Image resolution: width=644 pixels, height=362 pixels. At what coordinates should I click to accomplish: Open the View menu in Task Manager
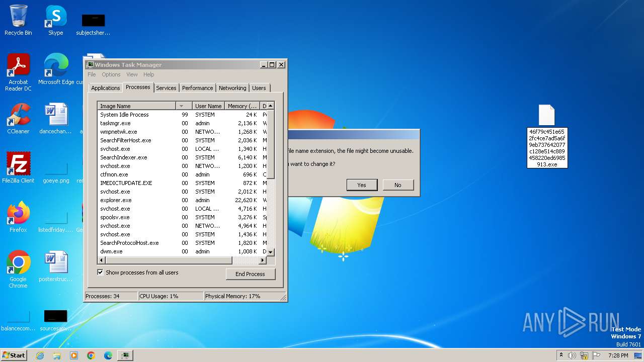(132, 74)
